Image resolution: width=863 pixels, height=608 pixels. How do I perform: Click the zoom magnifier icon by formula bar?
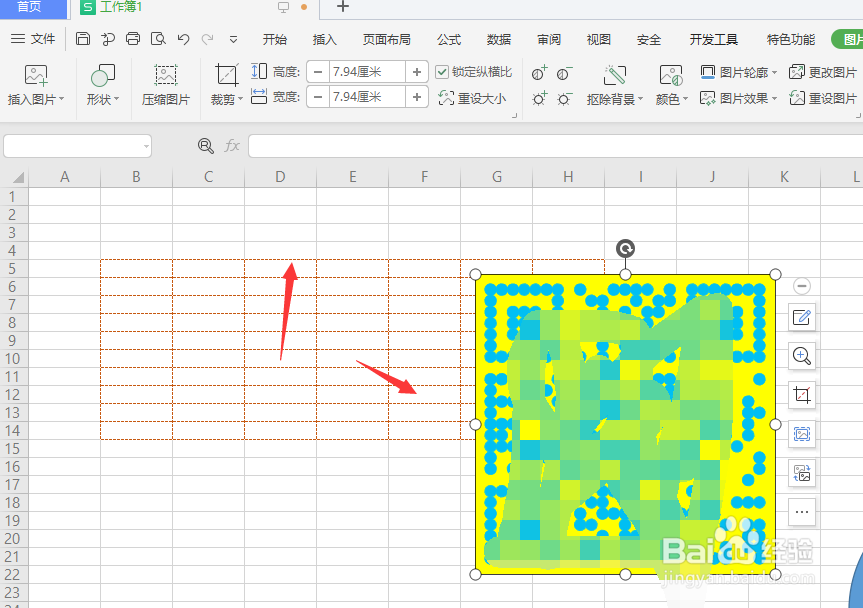(x=205, y=145)
